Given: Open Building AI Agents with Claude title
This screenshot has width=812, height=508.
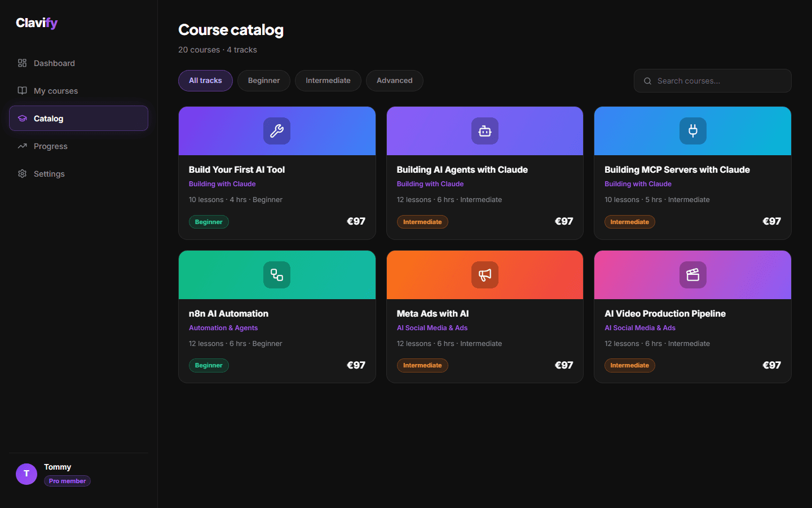Looking at the screenshot, I should point(462,170).
